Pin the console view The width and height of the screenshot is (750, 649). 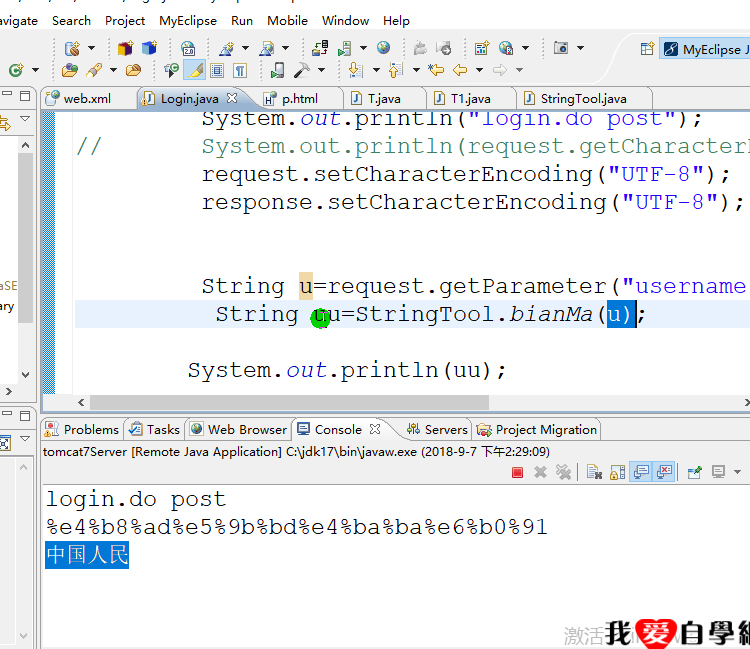[695, 473]
